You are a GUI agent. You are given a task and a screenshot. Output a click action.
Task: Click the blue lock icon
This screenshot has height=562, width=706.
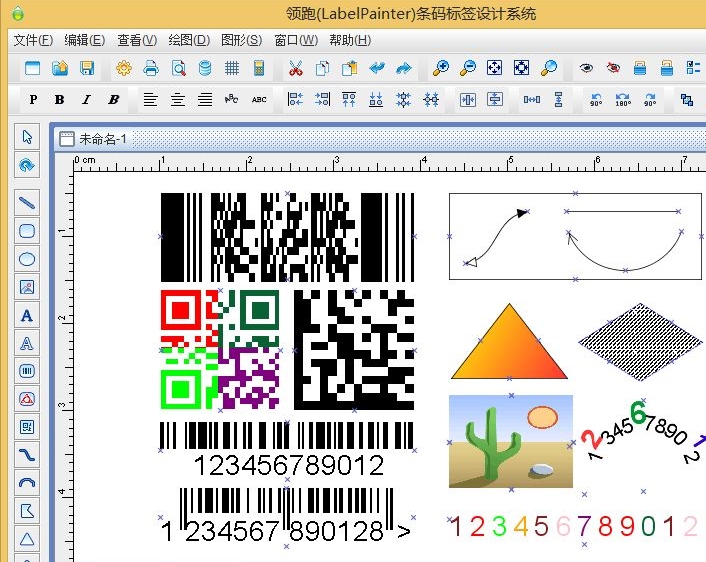(x=640, y=68)
